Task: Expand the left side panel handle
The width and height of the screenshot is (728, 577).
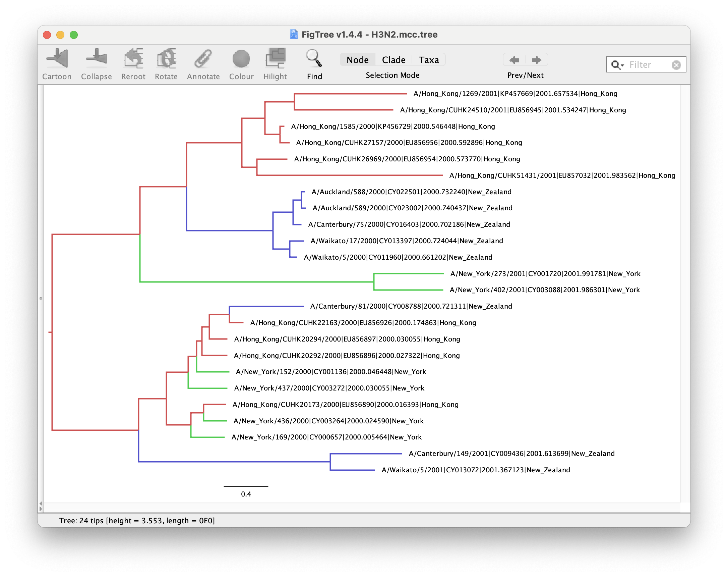Action: coord(41,298)
